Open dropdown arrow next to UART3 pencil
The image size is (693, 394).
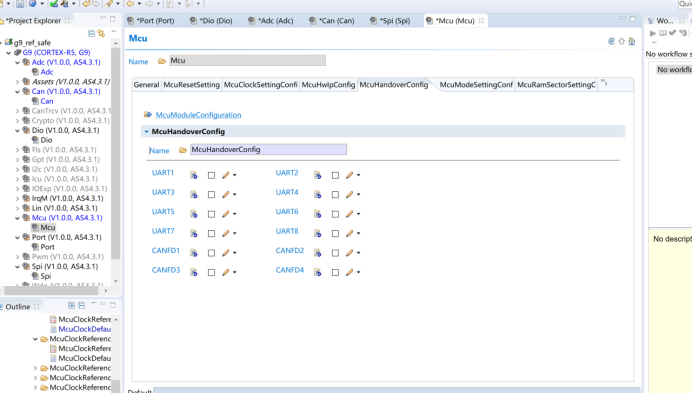(x=235, y=195)
